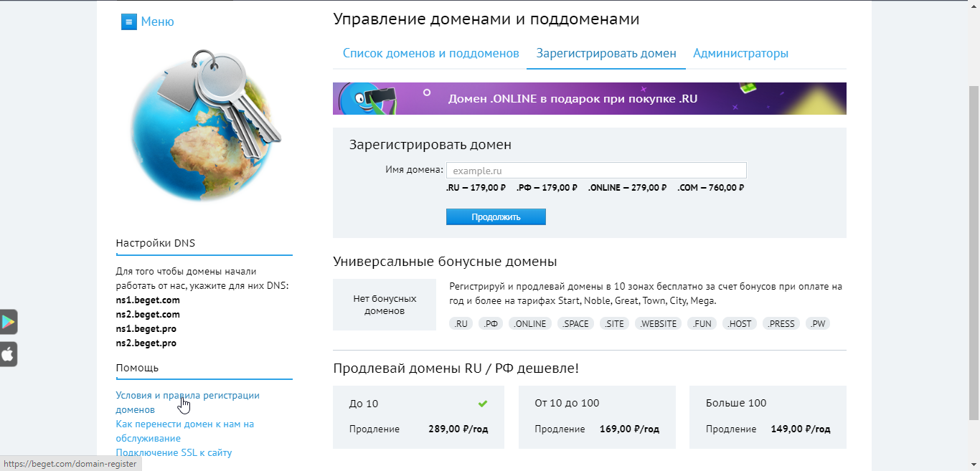The height and width of the screenshot is (471, 980).
Task: Click the .ONLINE gift promo banner
Action: [590, 98]
